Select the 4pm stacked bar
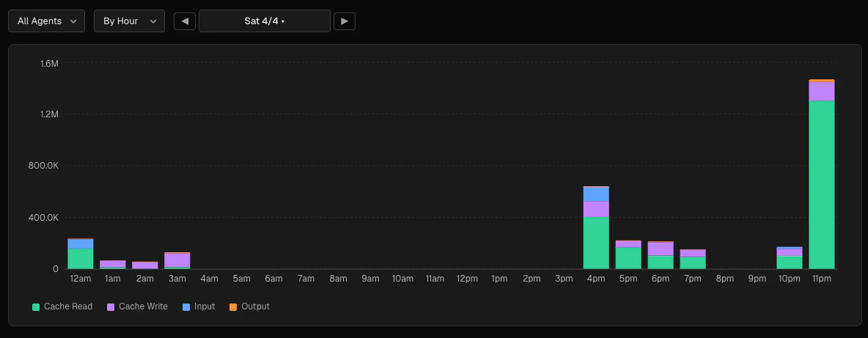 (x=596, y=227)
